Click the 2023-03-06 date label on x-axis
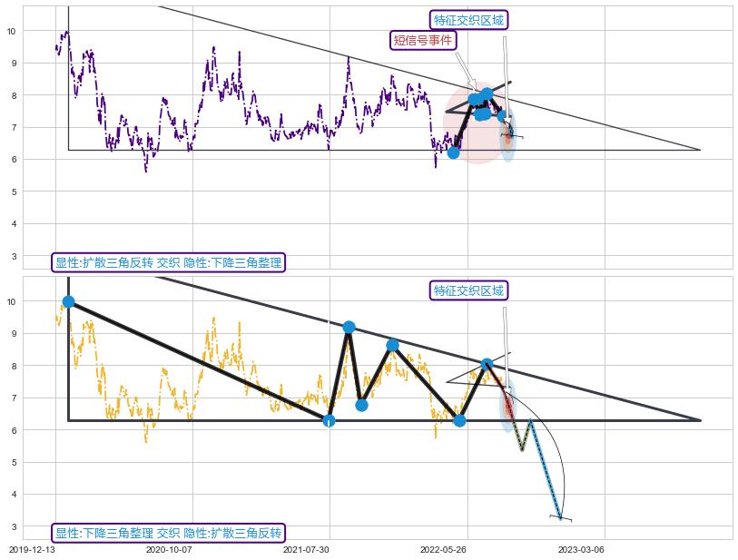Screen dimensions: 738x560 click(580, 549)
